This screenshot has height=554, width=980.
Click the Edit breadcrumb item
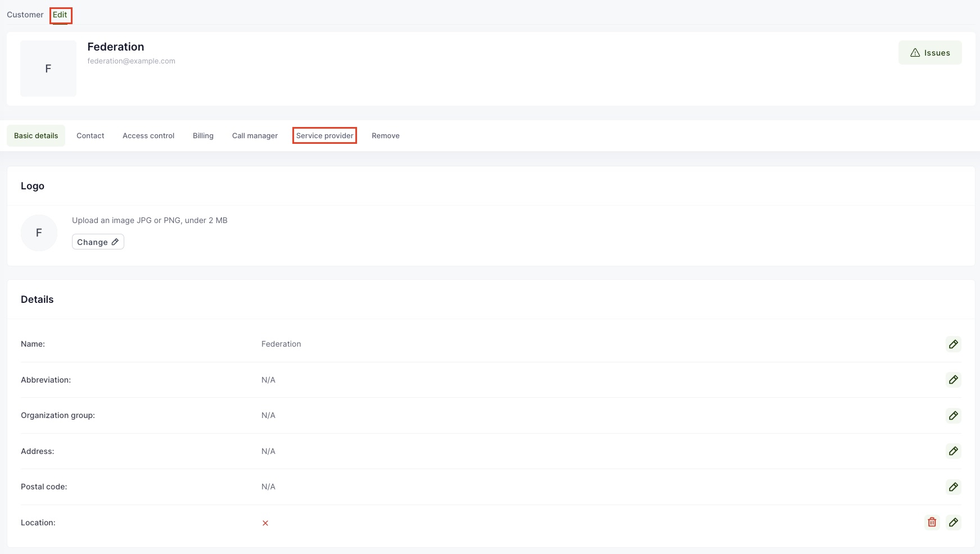[60, 15]
